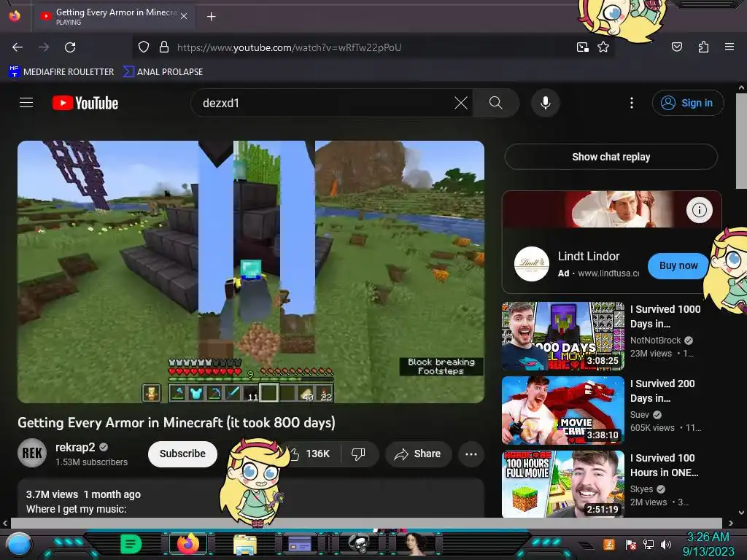
Task: Start voice search with the microphone
Action: click(546, 103)
